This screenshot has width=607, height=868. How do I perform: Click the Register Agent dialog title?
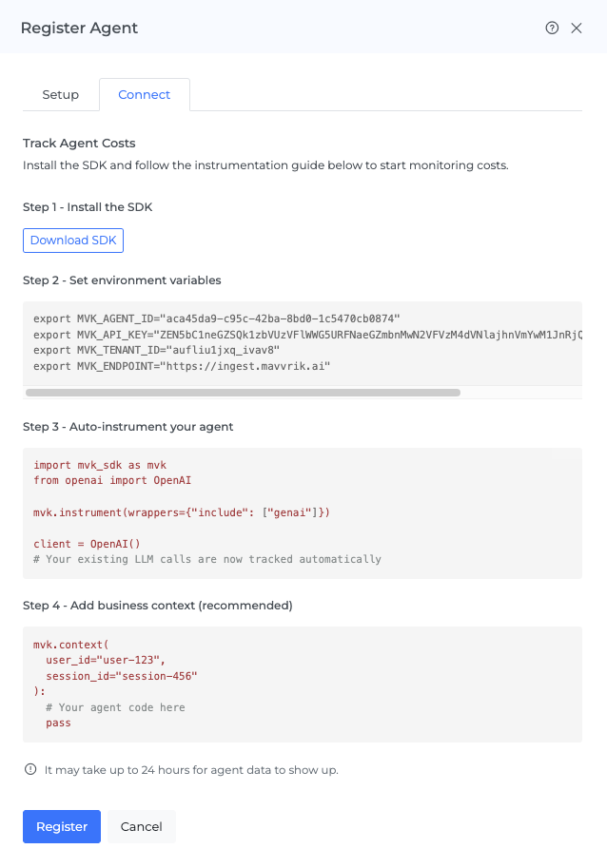click(x=79, y=29)
